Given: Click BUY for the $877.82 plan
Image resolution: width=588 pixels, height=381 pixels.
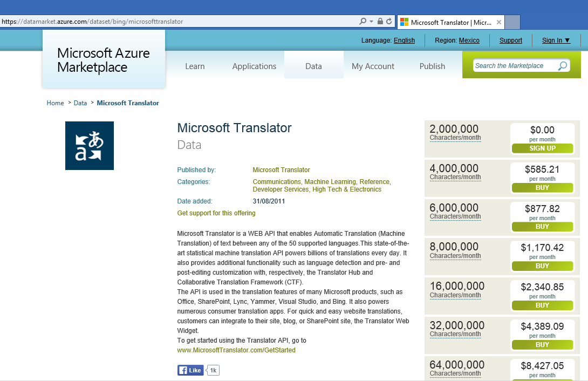Looking at the screenshot, I should tap(543, 227).
